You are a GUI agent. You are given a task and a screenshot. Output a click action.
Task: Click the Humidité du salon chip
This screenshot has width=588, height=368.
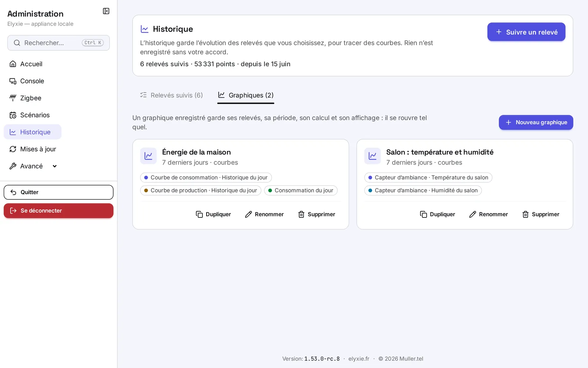click(423, 191)
